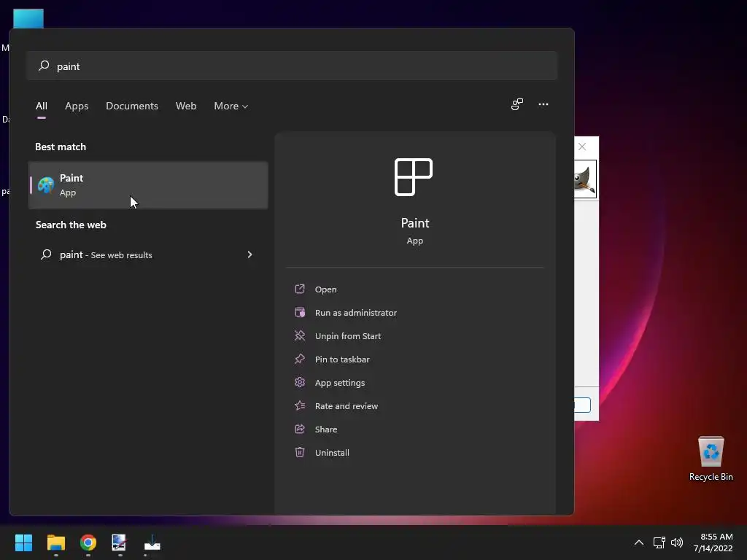Viewport: 747px width, 560px height.
Task: Select Unpin from Start
Action: [348, 336]
